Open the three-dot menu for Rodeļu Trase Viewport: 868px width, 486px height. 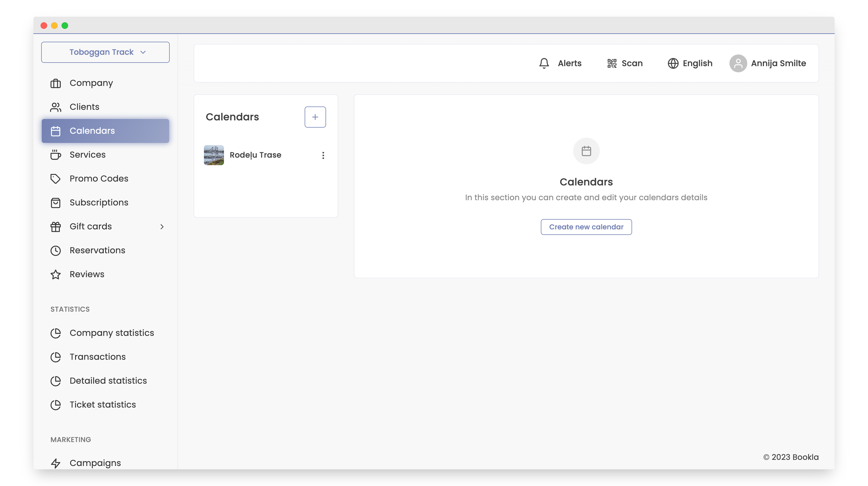(x=323, y=155)
